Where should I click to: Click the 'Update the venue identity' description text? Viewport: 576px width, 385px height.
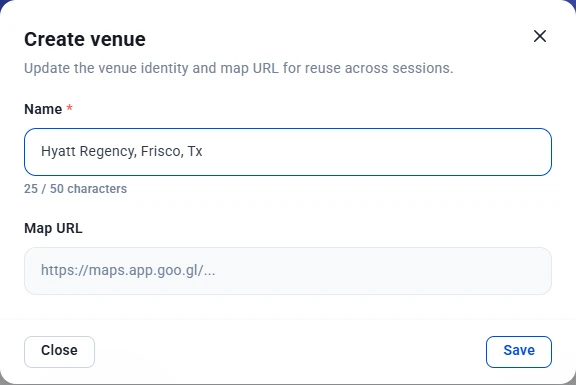click(x=239, y=68)
